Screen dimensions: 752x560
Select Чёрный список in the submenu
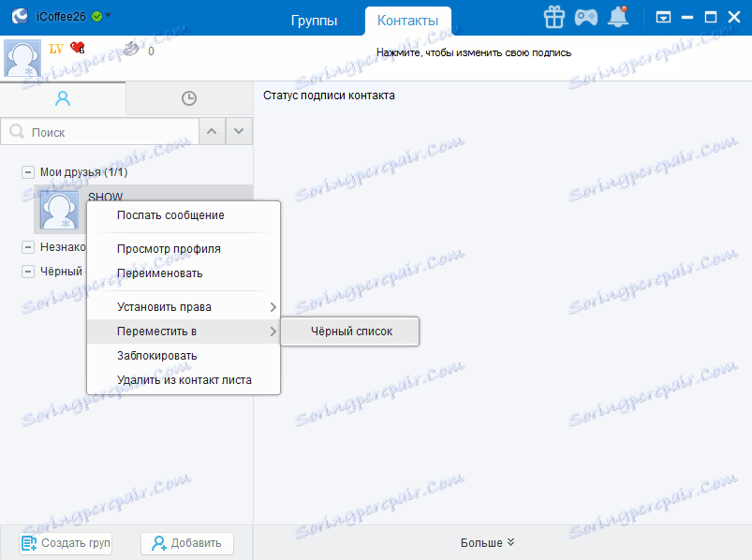[x=350, y=332]
